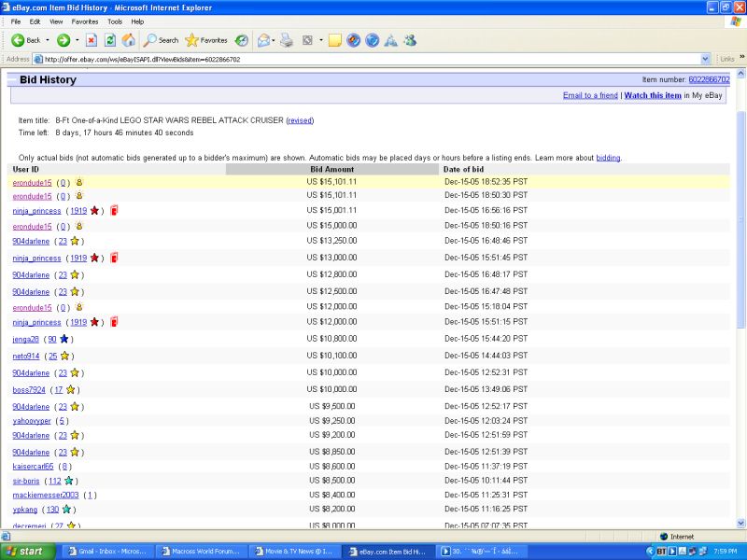Click the Watch this item link
747x560 pixels.
coord(653,95)
